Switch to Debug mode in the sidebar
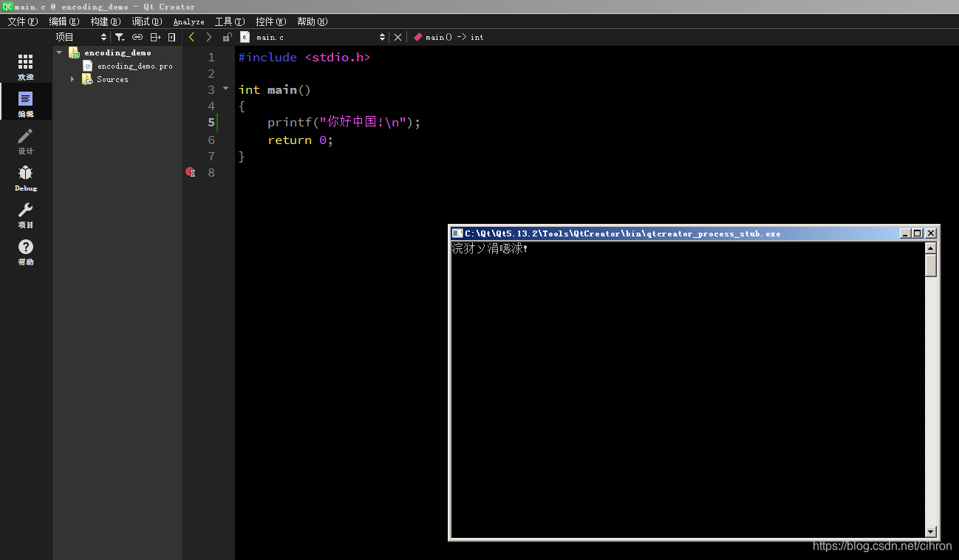 pyautogui.click(x=26, y=177)
